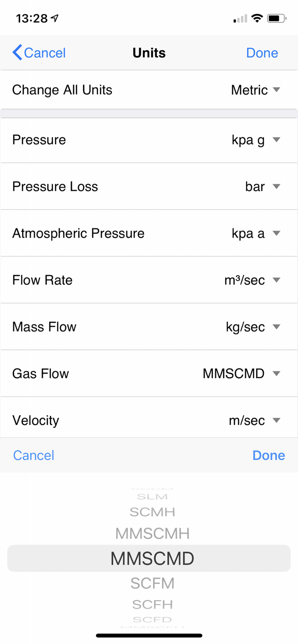
Task: Tap Done in the top navigation bar
Action: 262,52
